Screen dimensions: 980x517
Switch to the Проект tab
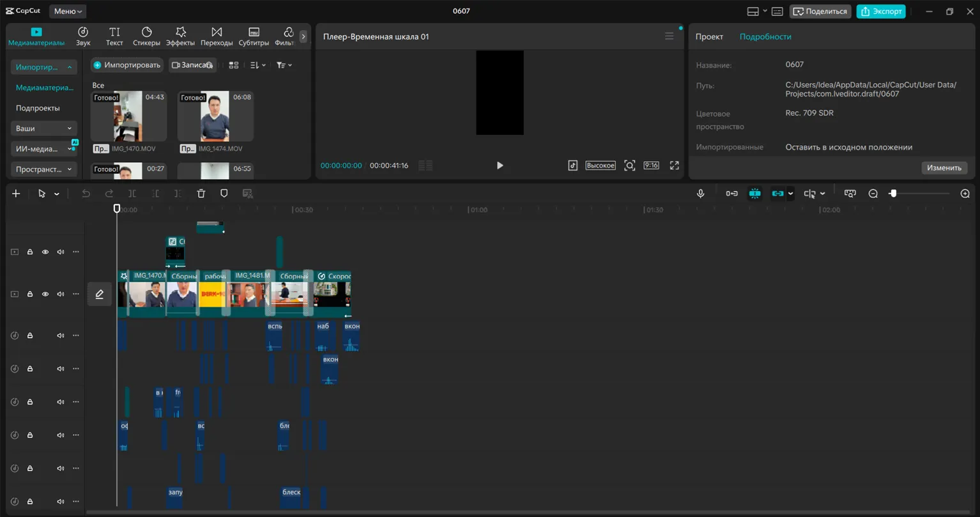pyautogui.click(x=710, y=36)
